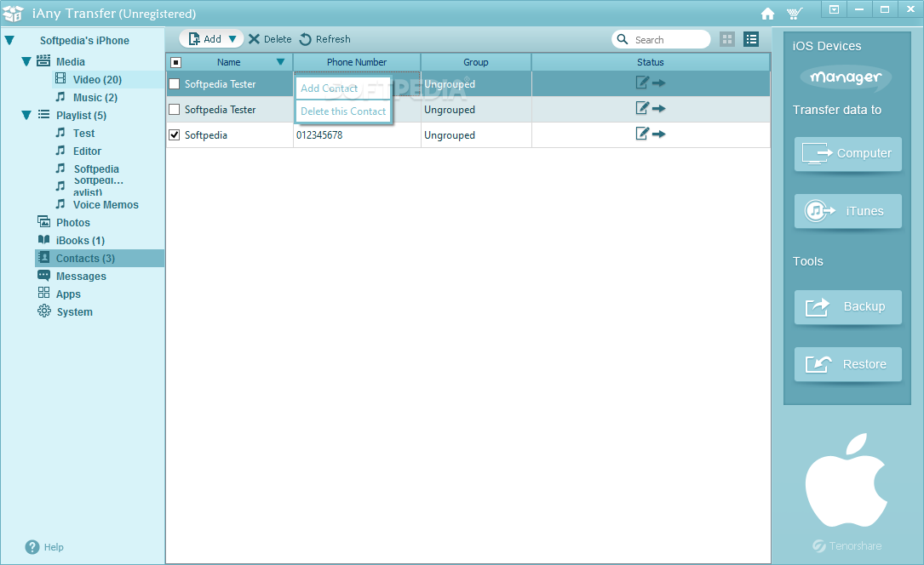The height and width of the screenshot is (565, 924).
Task: Switch to thumbnail grid view
Action: click(x=727, y=39)
